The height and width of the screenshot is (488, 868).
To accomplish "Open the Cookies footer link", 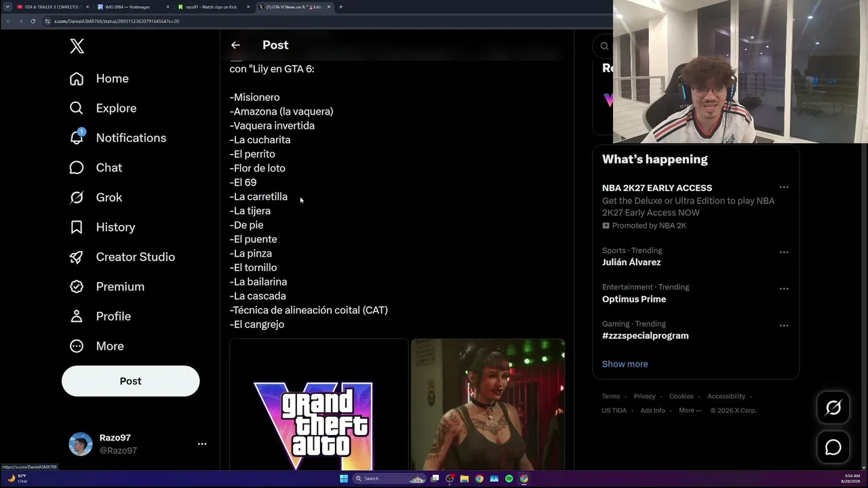I will click(x=682, y=396).
